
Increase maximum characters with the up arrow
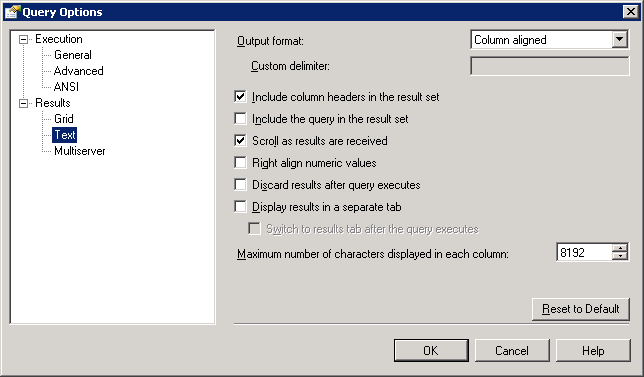pyautogui.click(x=619, y=248)
